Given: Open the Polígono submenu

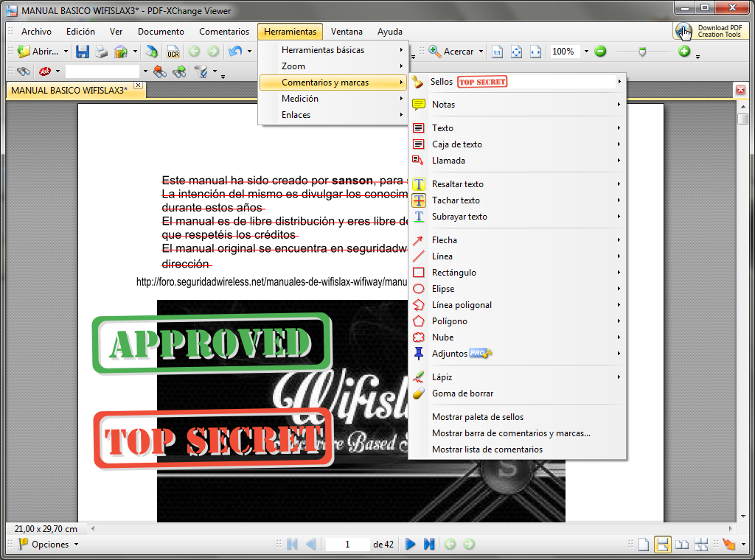Looking at the screenshot, I should (517, 321).
